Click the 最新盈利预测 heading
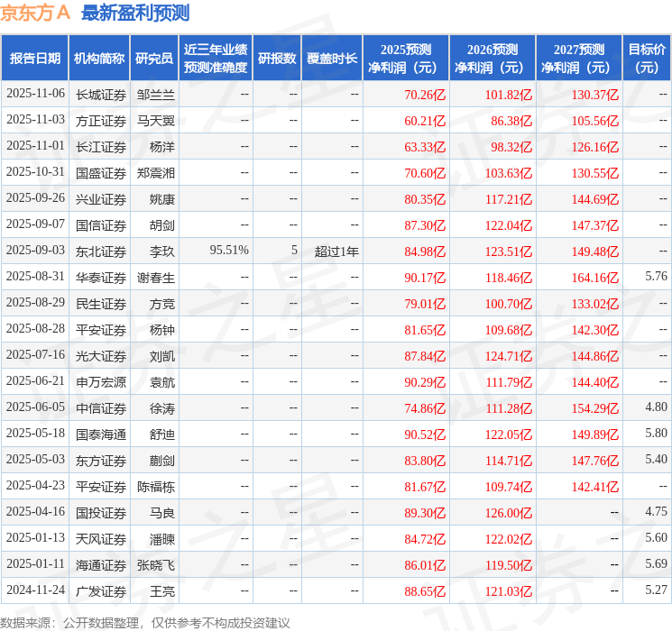 click(x=135, y=14)
